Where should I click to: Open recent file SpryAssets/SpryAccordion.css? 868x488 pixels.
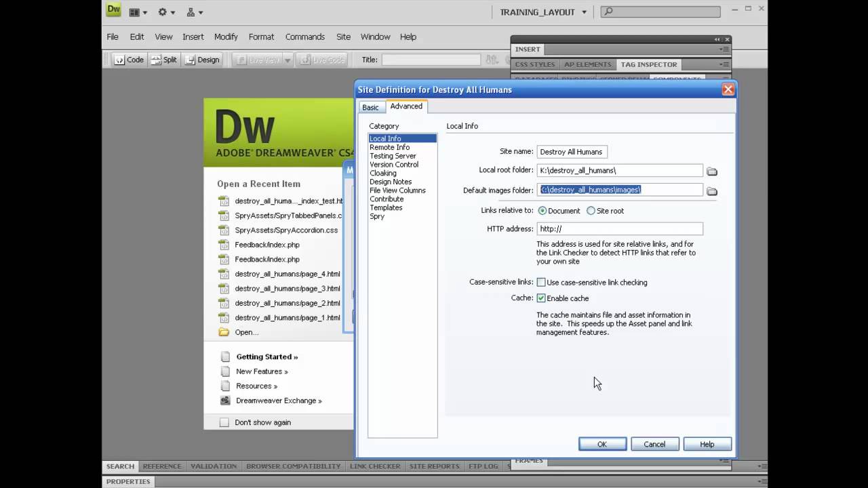286,230
